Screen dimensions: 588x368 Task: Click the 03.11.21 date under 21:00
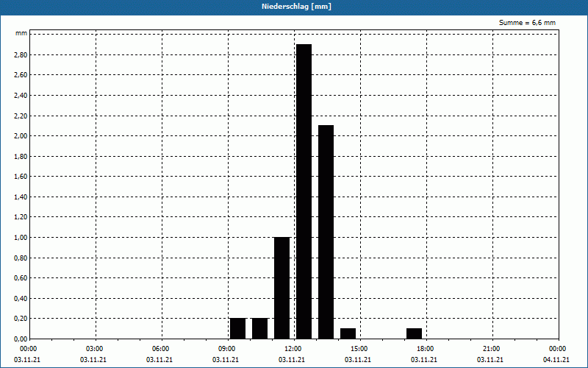tap(490, 360)
